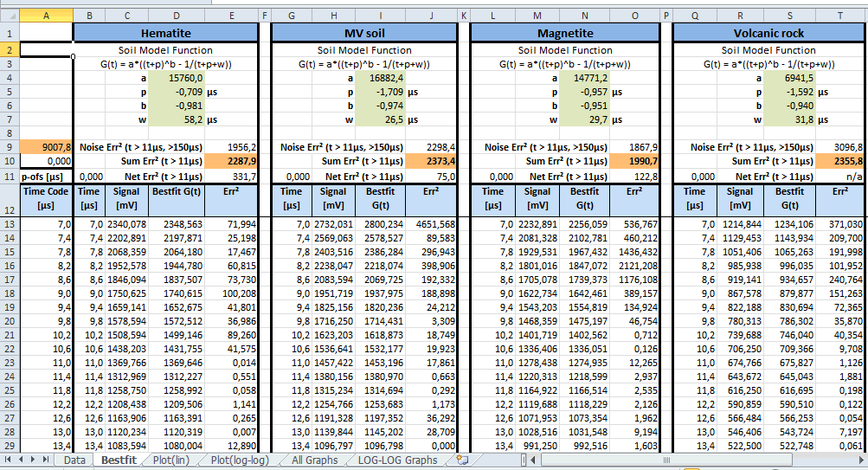This screenshot has height=470, width=868.
Task: Select MV soil p value -1,709
Action: (380, 92)
